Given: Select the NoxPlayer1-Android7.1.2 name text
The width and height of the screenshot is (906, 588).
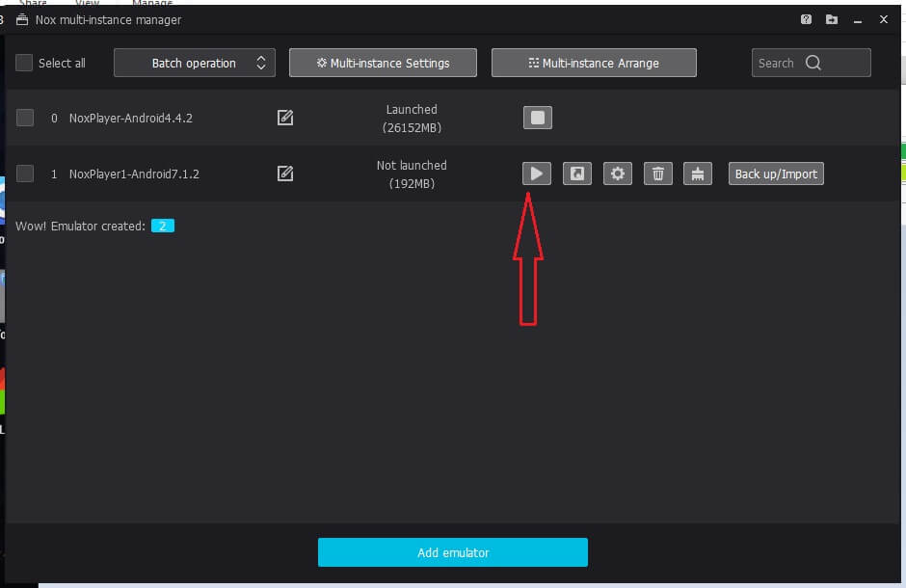Looking at the screenshot, I should coord(134,174).
